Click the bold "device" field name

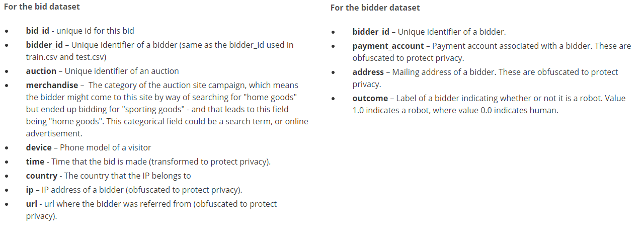point(39,147)
